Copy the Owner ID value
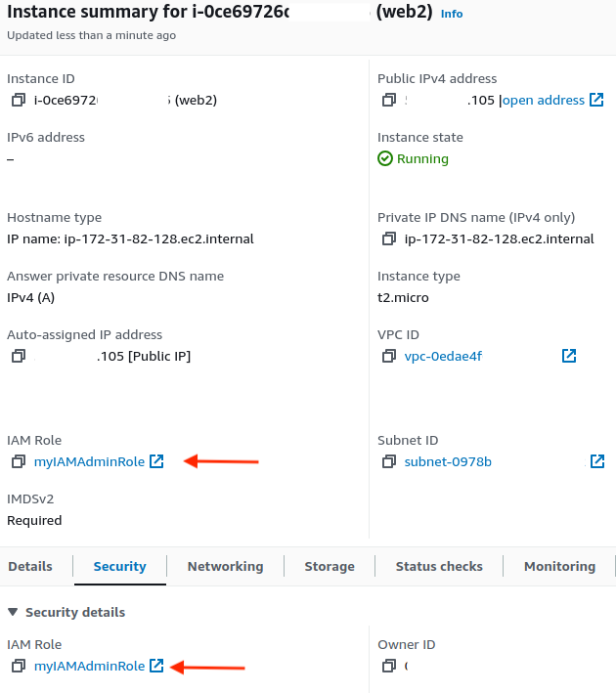 pyautogui.click(x=389, y=666)
